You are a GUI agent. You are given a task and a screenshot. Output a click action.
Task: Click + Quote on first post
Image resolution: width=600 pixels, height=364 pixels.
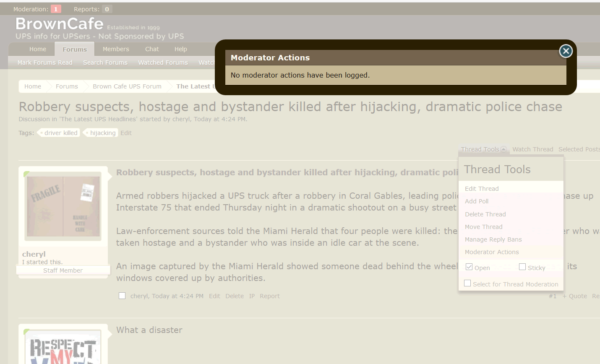575,296
